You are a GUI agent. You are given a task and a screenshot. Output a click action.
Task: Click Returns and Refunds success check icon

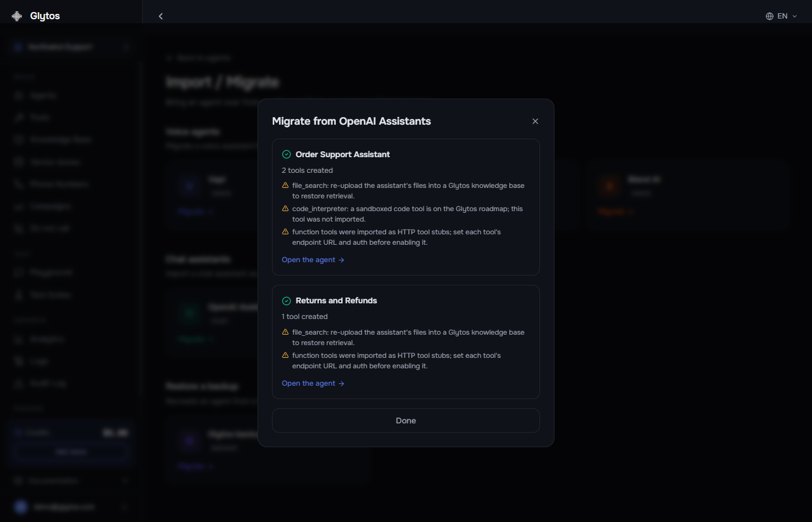click(x=287, y=301)
